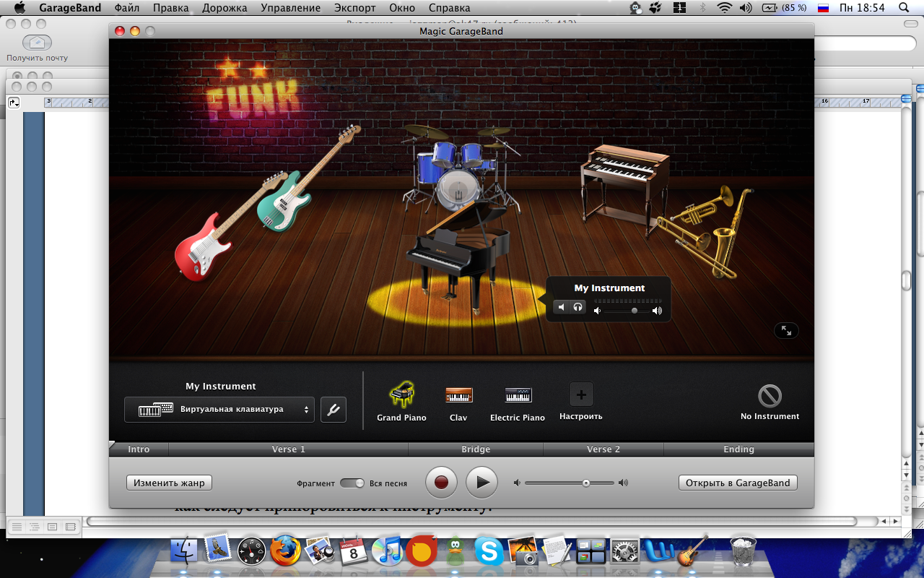Viewport: 924px width, 578px height.
Task: Open the Apple menu
Action: coord(19,8)
